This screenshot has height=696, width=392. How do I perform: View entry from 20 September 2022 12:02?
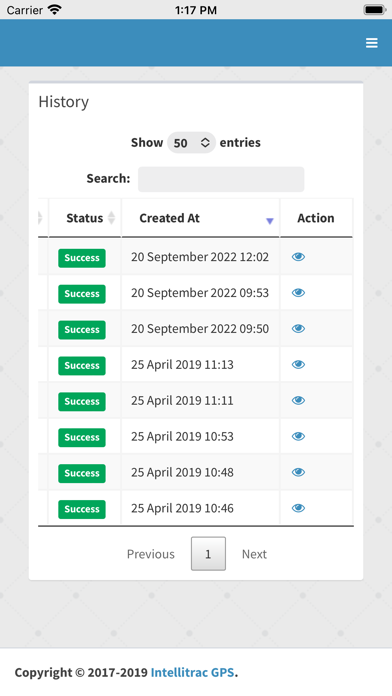pos(298,257)
